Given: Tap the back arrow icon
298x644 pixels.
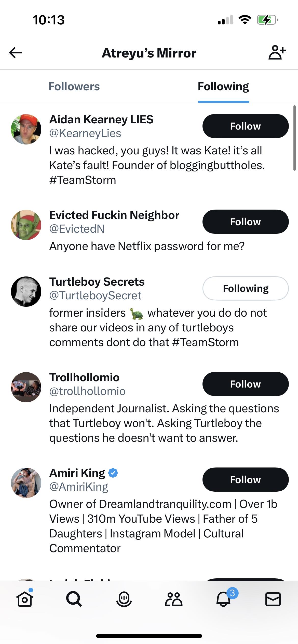Looking at the screenshot, I should pyautogui.click(x=16, y=53).
